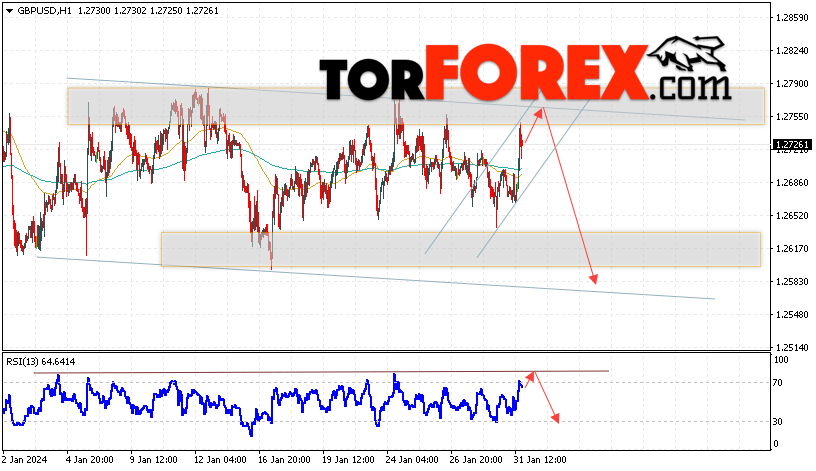Click the RSI(13) 64.6414 indicator label

pyautogui.click(x=41, y=362)
